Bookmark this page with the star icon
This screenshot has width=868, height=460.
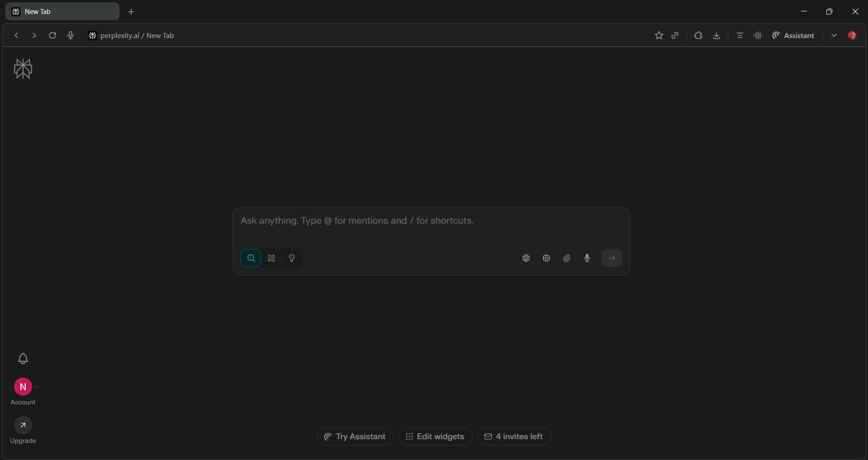coord(659,35)
